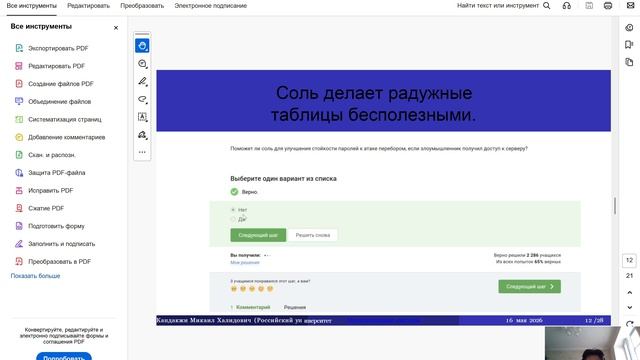Select the 'Нет' radio option
Image resolution: width=640 pixels, height=360 pixels.
pos(233,210)
